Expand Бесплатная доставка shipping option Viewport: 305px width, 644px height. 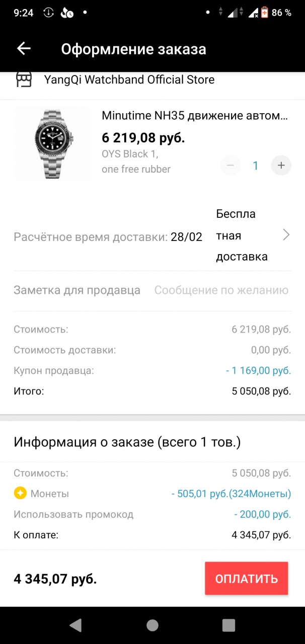click(x=242, y=235)
